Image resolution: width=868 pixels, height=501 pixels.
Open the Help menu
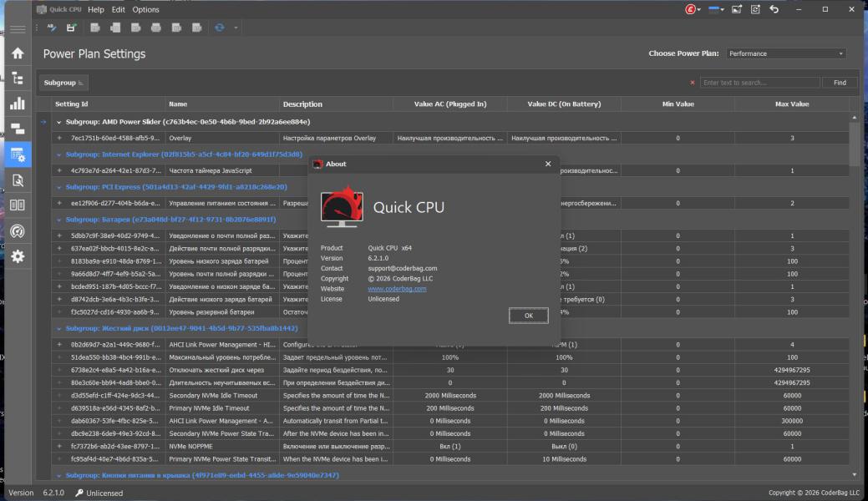coord(96,10)
